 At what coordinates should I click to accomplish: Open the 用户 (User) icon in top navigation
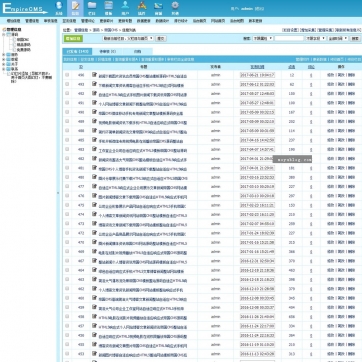(125, 8)
